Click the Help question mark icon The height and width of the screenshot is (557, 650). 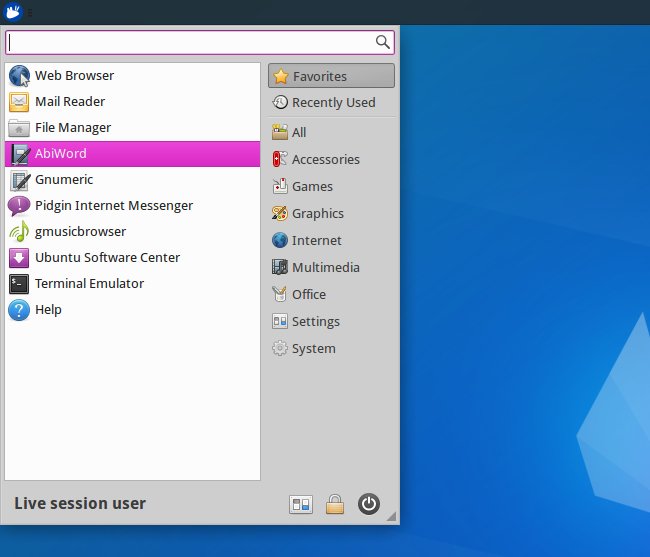(19, 310)
